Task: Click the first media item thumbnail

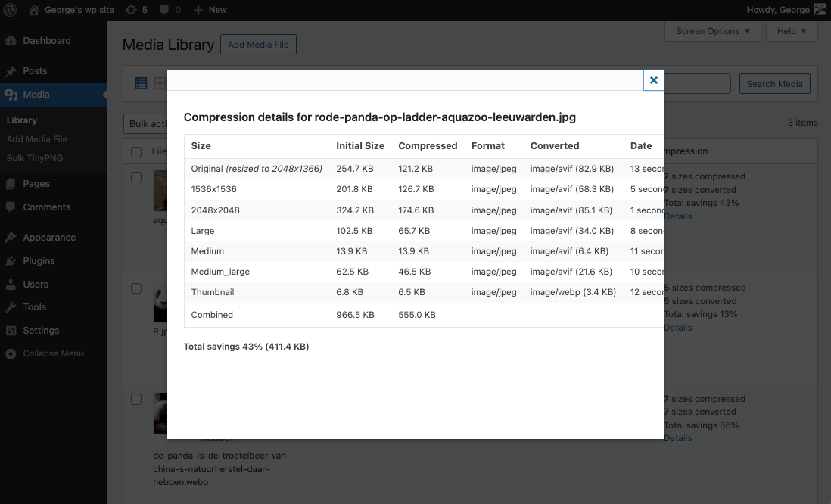Action: (160, 191)
